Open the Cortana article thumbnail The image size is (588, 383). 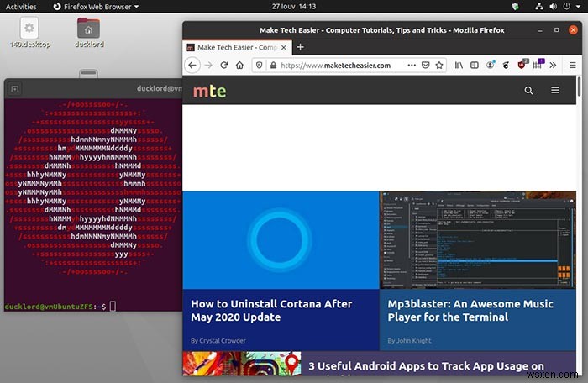point(281,240)
